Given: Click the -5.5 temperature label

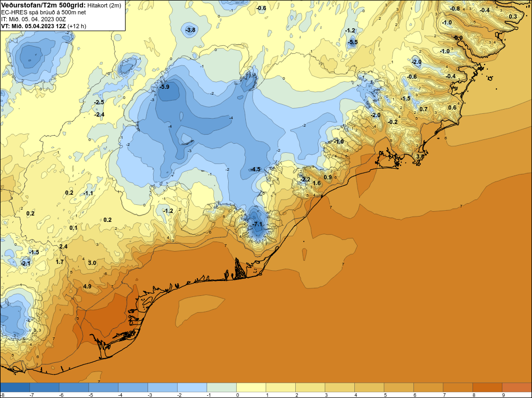Looking at the screenshot, I should [353, 42].
